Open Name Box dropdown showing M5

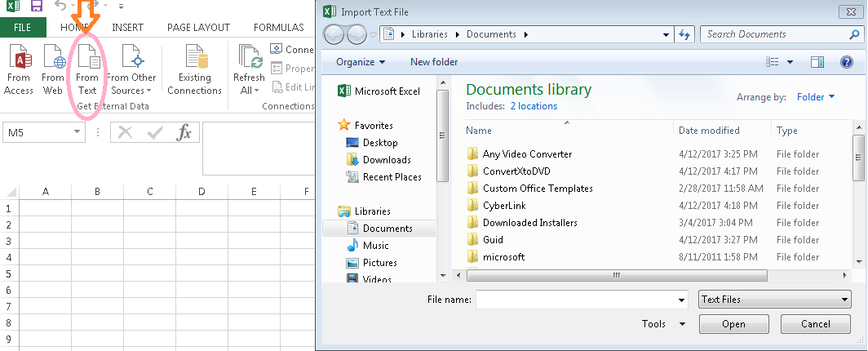pos(77,133)
